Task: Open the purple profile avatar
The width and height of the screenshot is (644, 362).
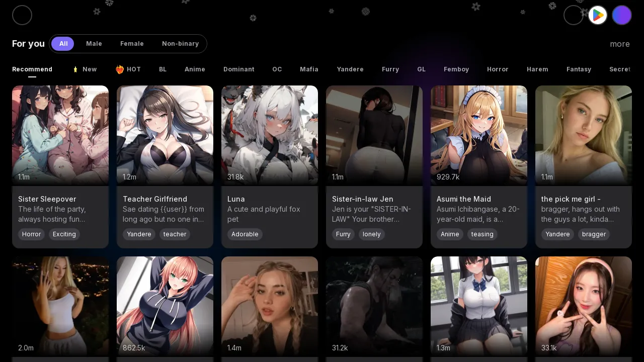Action: (x=622, y=15)
